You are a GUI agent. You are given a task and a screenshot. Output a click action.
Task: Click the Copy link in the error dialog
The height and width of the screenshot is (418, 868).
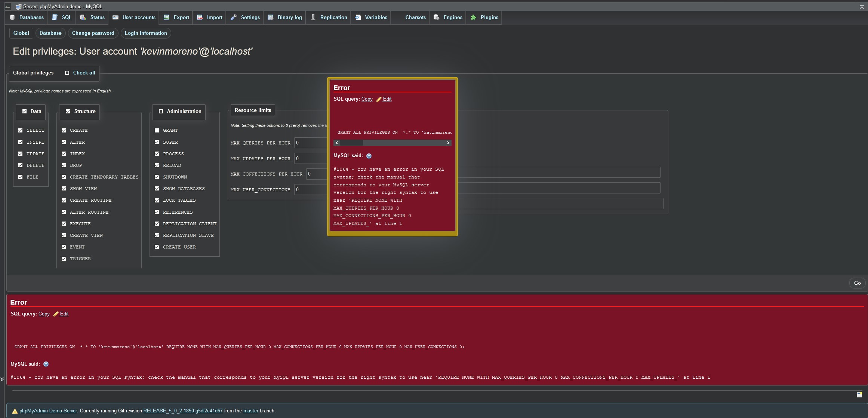[366, 99]
